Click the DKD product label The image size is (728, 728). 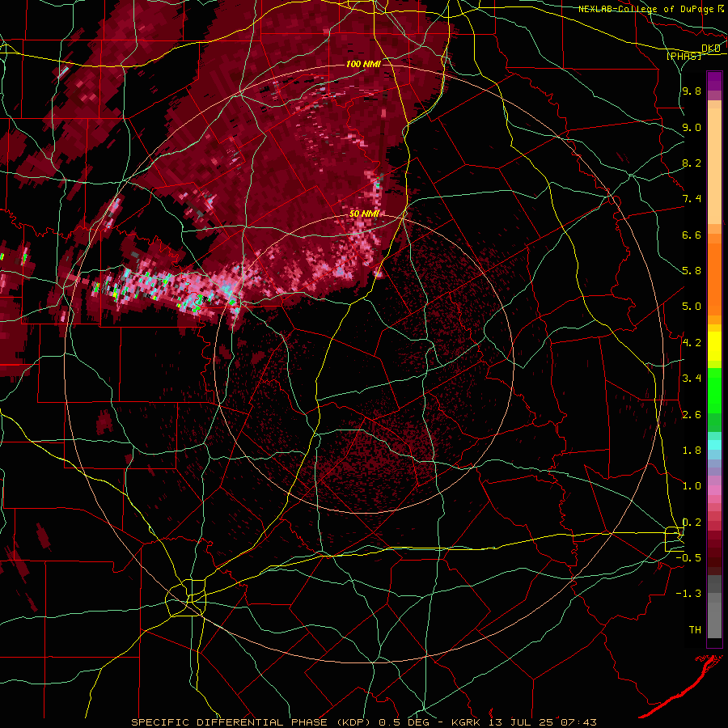point(711,49)
